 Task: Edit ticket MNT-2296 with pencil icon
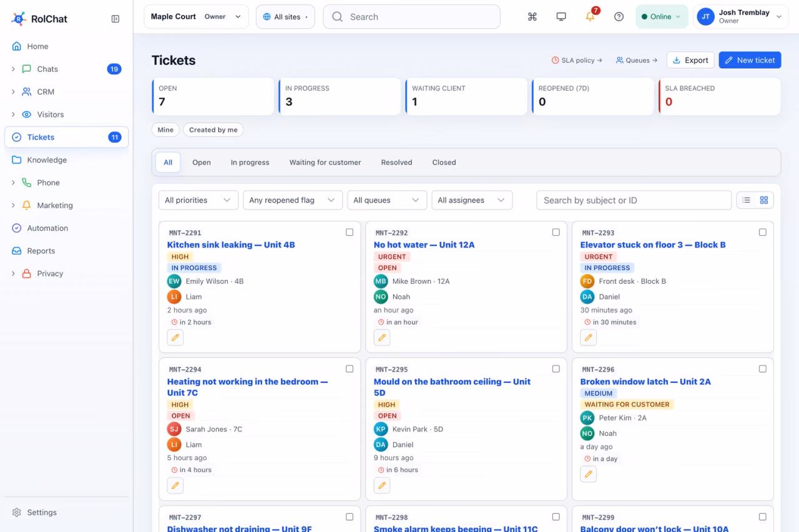(589, 474)
